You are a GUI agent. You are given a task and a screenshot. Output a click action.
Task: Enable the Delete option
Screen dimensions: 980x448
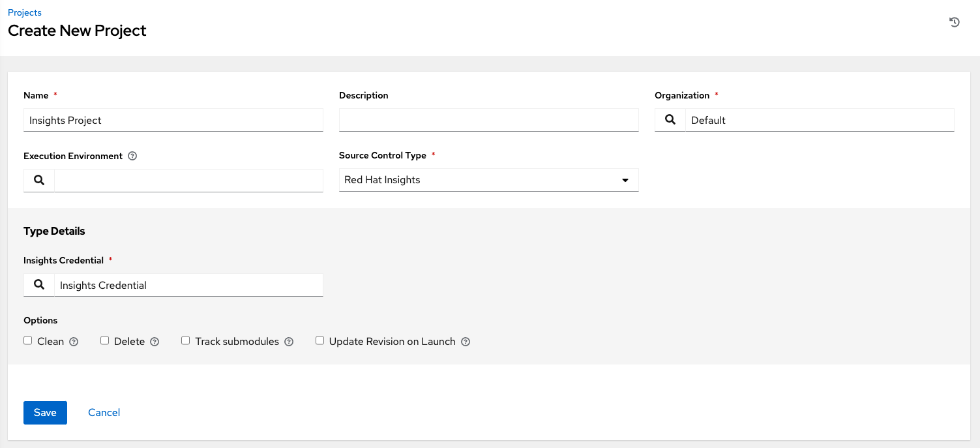click(104, 340)
